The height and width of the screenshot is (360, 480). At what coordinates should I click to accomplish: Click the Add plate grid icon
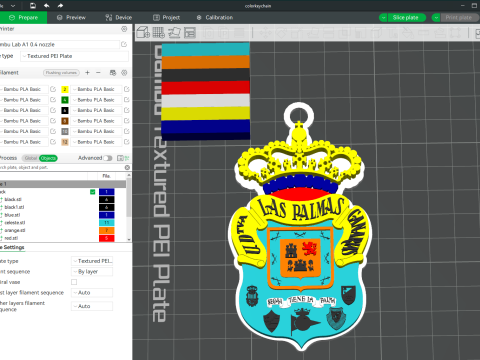click(x=159, y=32)
